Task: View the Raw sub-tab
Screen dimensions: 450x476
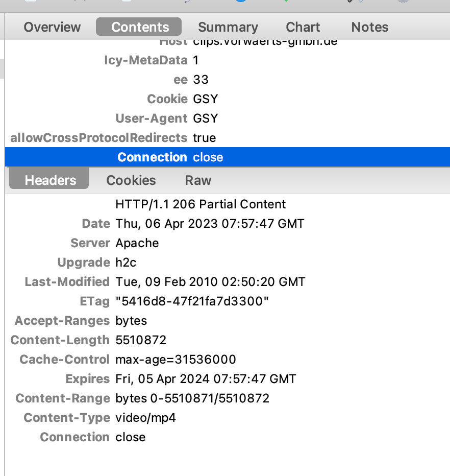Action: pos(198,180)
